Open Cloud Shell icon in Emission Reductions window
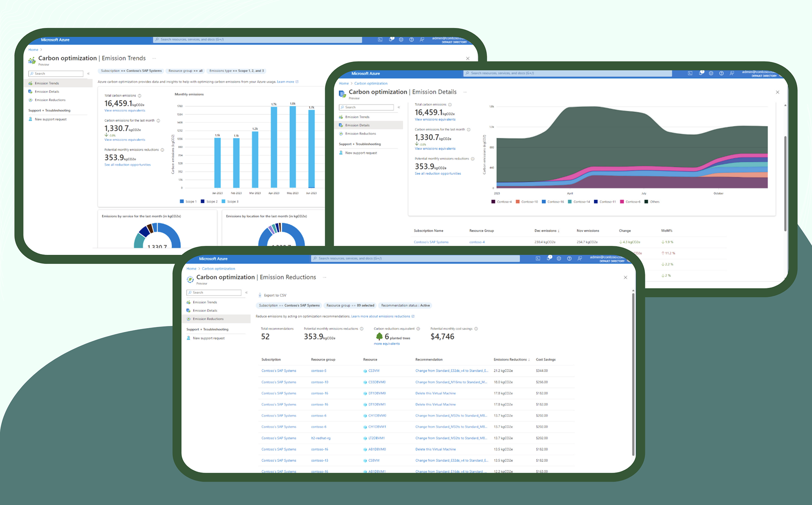 [x=538, y=258]
